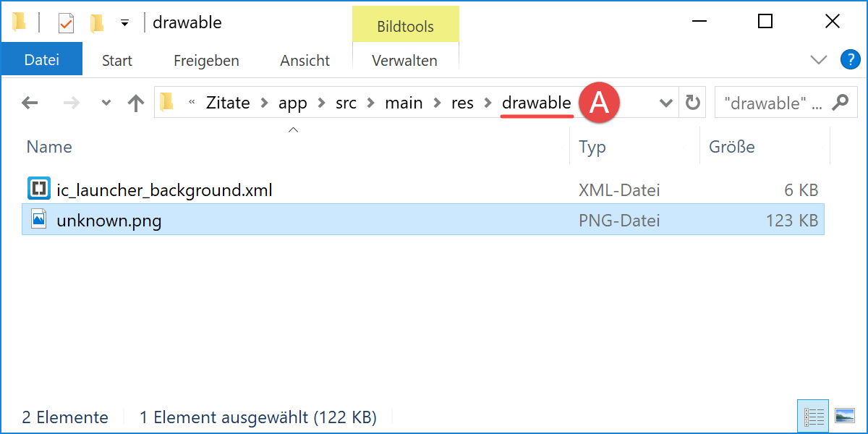
Task: Switch to the Ansicht ribbon tab
Action: tap(305, 61)
